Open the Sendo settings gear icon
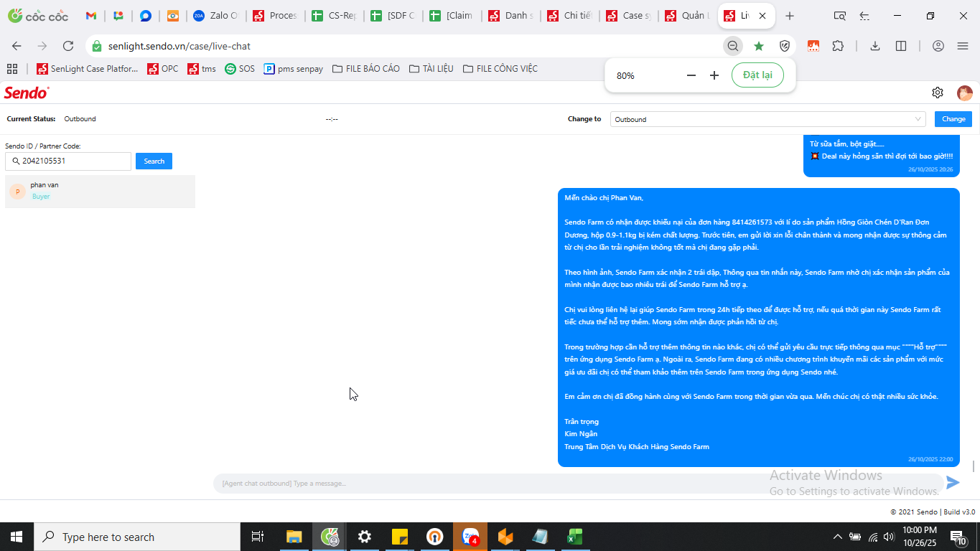The height and width of the screenshot is (551, 980). coord(938,93)
